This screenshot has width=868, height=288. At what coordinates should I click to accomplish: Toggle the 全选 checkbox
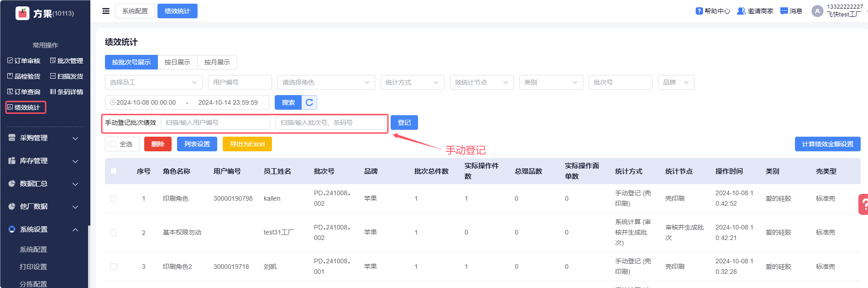[113, 144]
